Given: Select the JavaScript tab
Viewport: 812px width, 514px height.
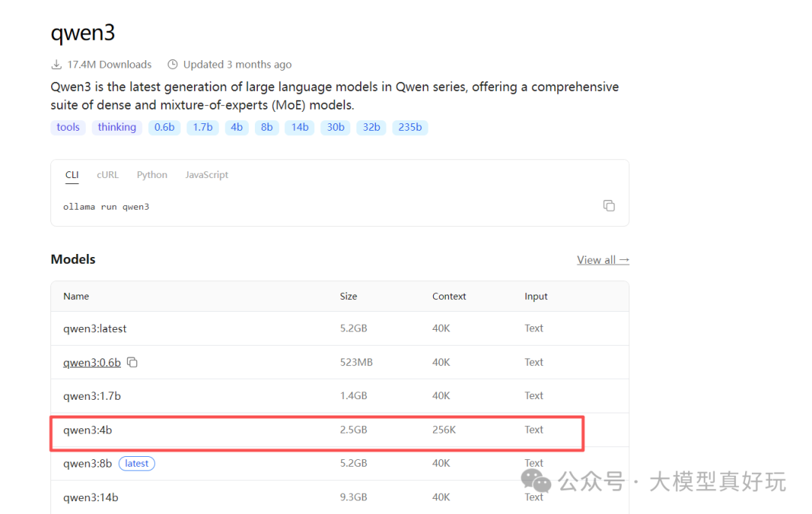Looking at the screenshot, I should 207,175.
